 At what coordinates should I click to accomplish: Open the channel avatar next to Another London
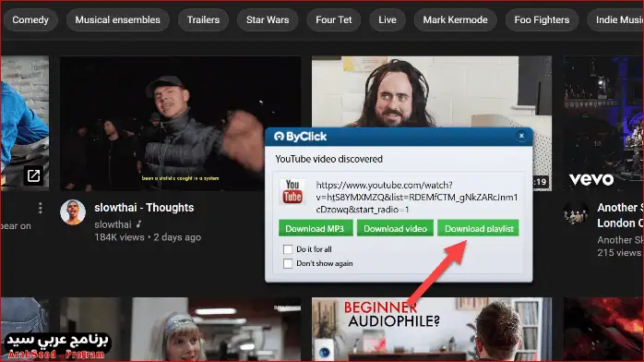[x=576, y=214]
